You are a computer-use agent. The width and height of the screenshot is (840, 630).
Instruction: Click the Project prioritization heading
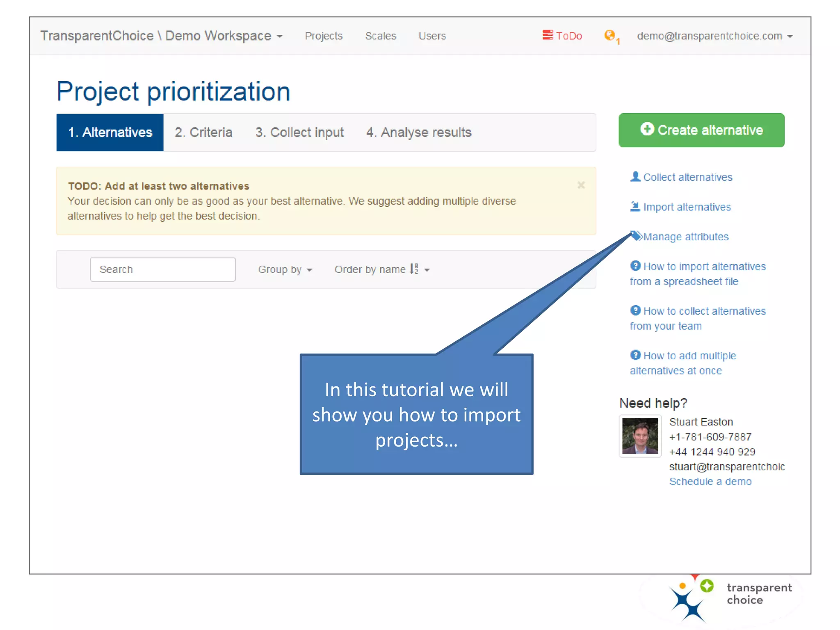(173, 91)
